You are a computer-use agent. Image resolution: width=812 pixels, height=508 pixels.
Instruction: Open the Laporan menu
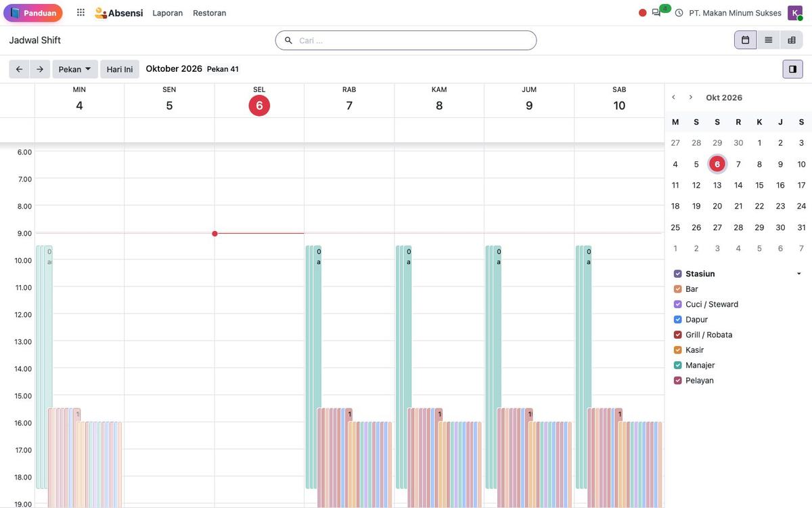tap(168, 13)
